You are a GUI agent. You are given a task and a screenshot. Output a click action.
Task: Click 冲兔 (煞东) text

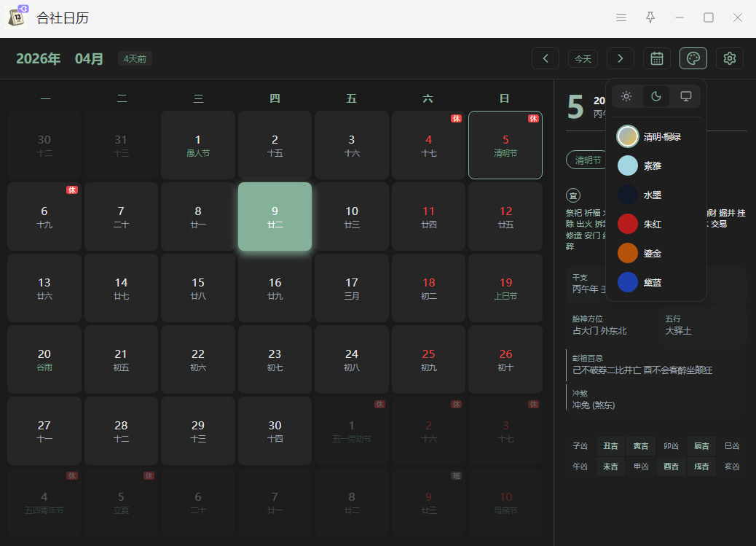594,405
